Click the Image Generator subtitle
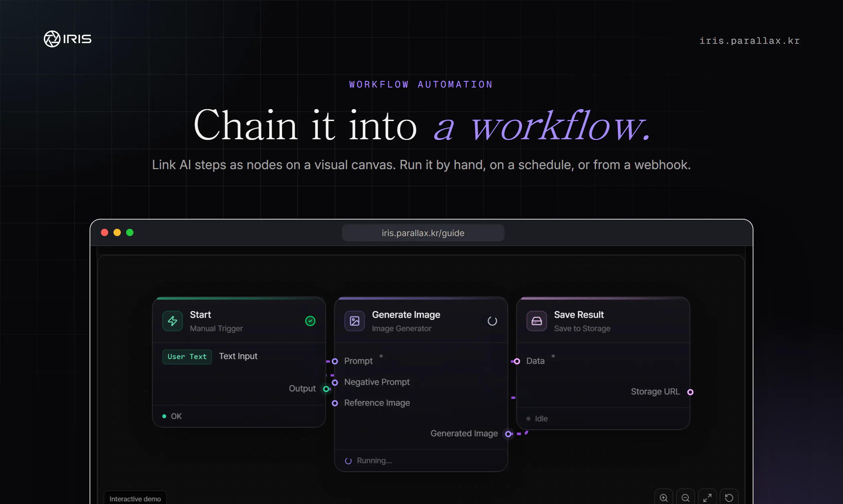This screenshot has height=504, width=843. tap(402, 328)
